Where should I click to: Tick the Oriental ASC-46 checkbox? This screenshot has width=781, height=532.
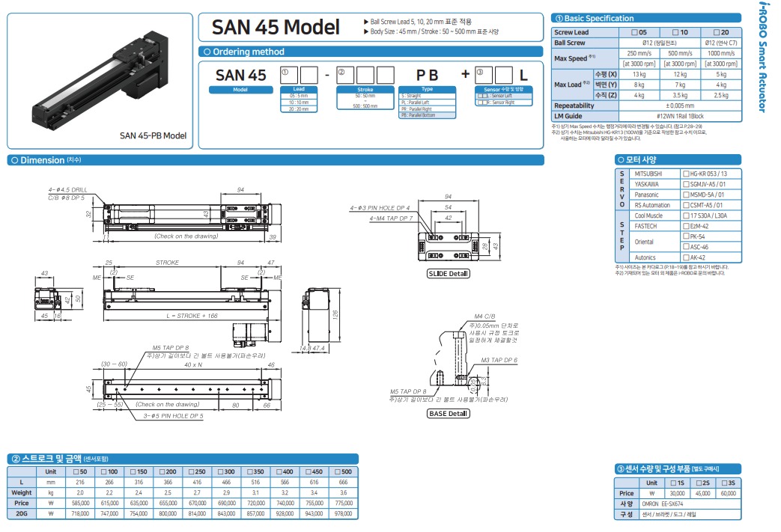(687, 247)
